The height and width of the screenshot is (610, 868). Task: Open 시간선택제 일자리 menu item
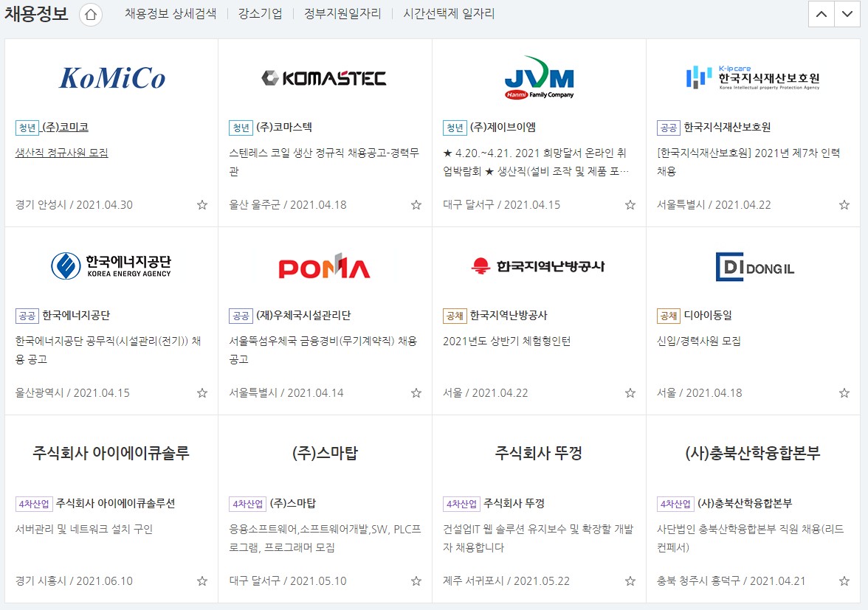point(449,14)
